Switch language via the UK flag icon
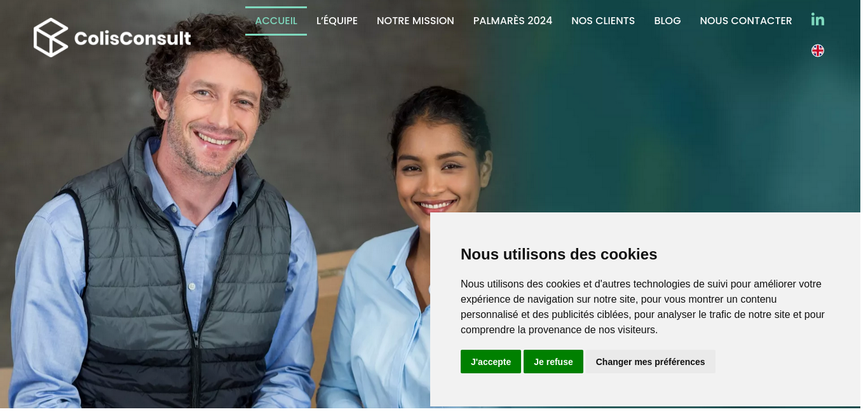Image resolution: width=868 pixels, height=414 pixels. click(x=818, y=50)
